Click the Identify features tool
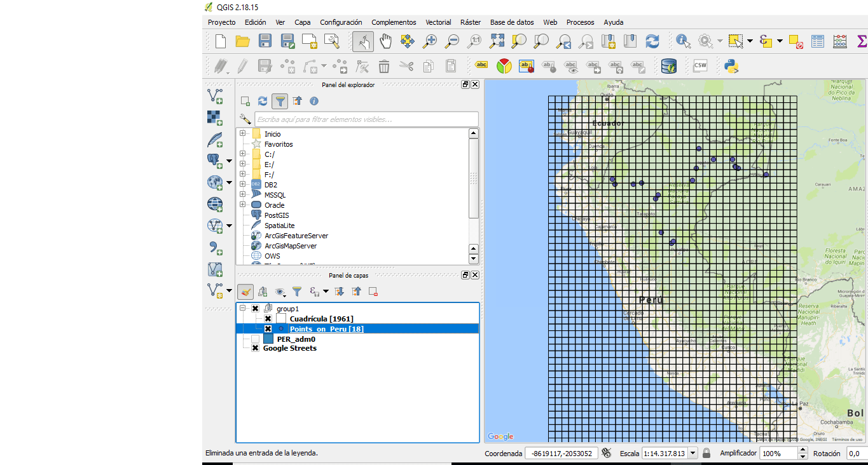Screen dimensions: 868x465 [x=682, y=41]
